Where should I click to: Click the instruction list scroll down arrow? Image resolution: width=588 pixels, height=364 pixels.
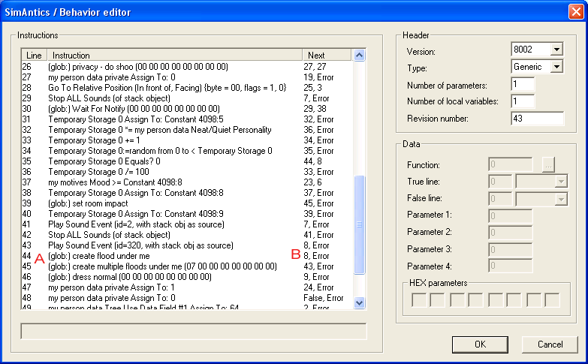(x=359, y=302)
